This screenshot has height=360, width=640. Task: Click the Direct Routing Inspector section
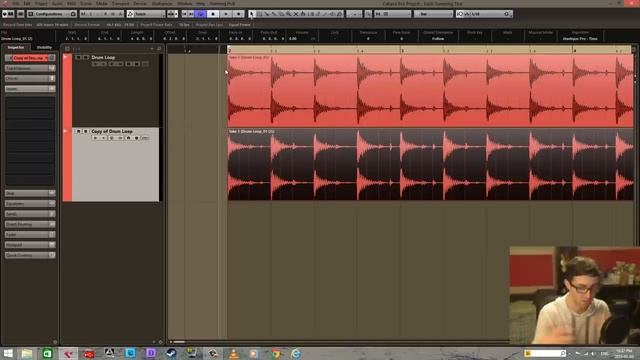tap(30, 224)
